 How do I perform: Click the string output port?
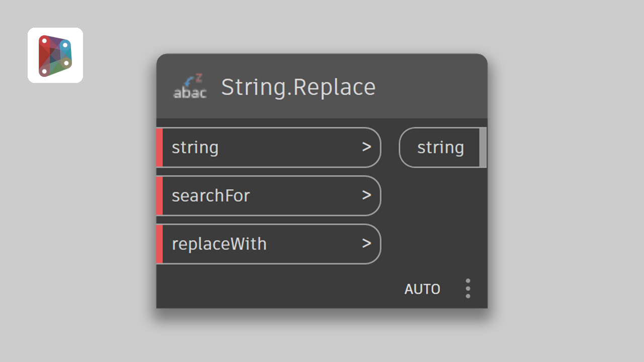(x=440, y=148)
